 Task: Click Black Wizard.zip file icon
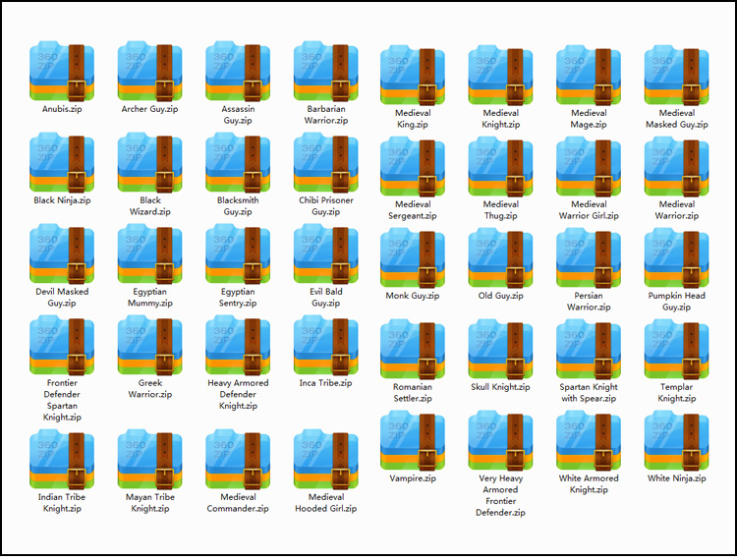click(150, 162)
